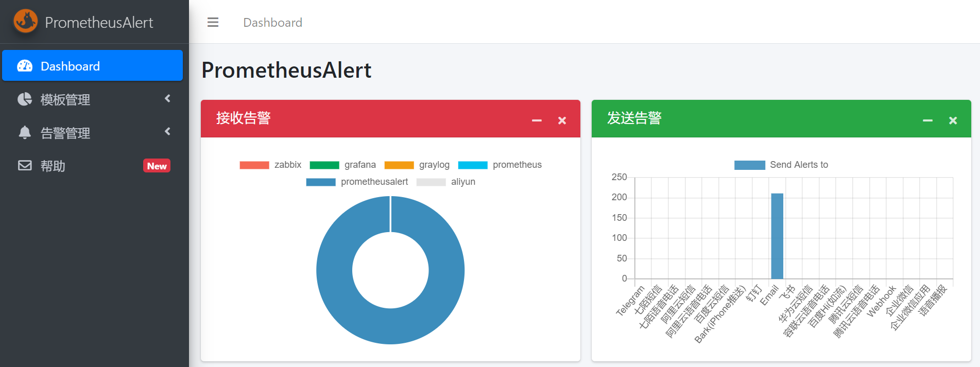Viewport: 980px width, 367px height.
Task: Click the Dashboard link in top navbar
Action: pyautogui.click(x=272, y=23)
